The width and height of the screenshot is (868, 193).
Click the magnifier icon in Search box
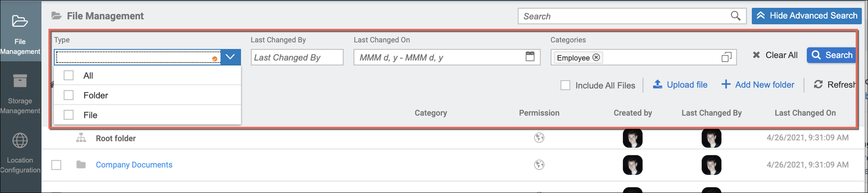point(736,16)
